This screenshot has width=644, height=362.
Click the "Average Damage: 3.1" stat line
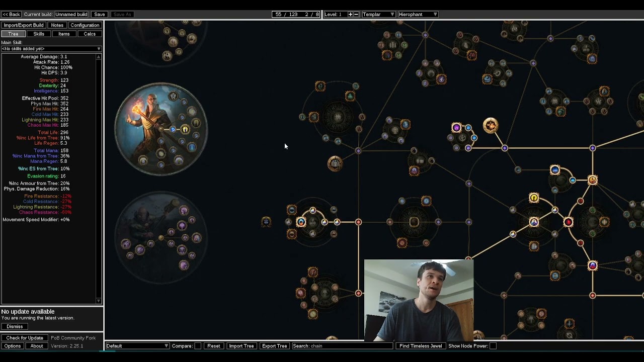[44, 57]
